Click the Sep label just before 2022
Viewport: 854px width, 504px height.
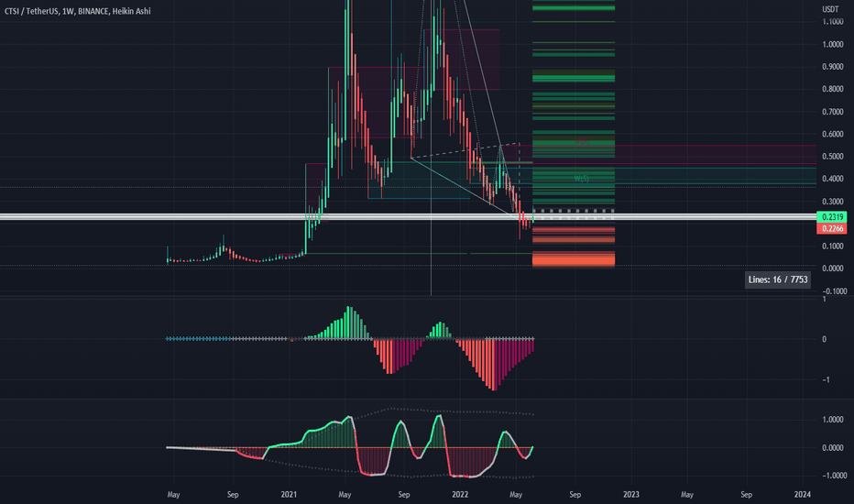tap(403, 495)
